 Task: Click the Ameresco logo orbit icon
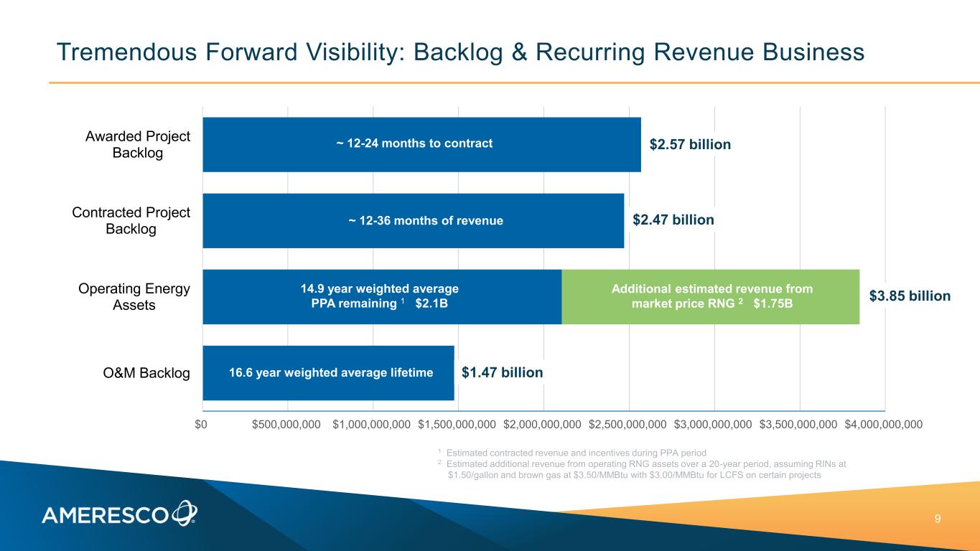click(184, 512)
